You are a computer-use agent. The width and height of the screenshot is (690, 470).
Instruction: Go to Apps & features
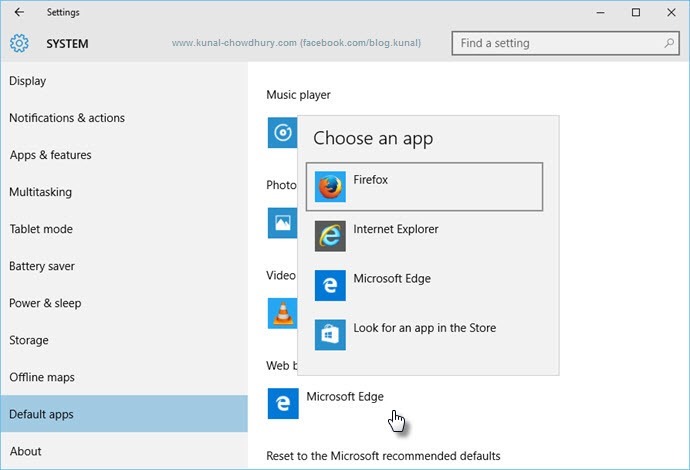(124, 155)
